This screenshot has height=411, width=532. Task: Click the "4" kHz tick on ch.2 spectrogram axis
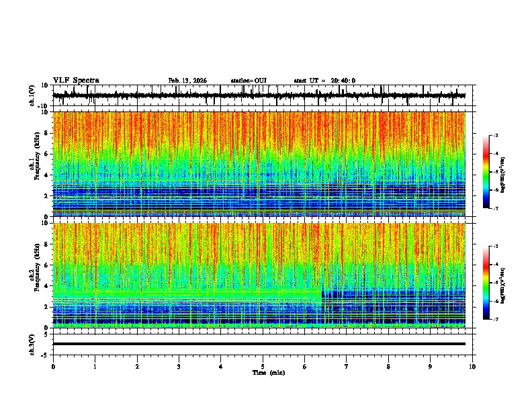46,286
